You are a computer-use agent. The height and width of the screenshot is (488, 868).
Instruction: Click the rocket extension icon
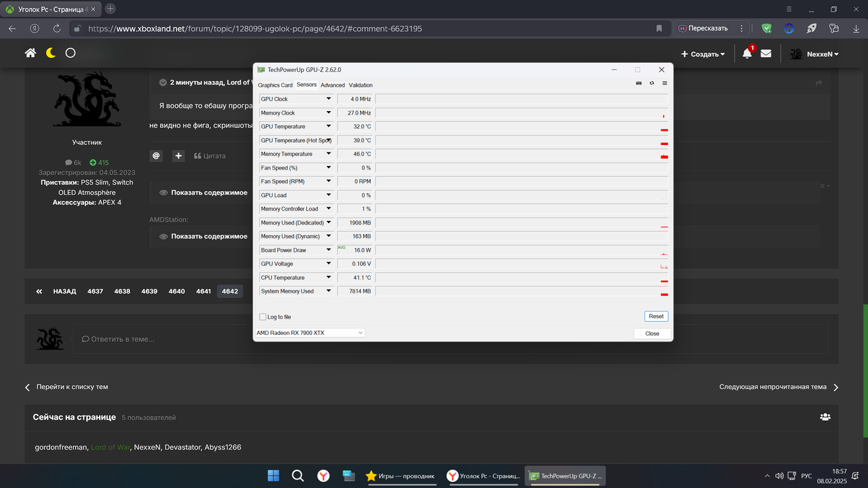coord(811,28)
